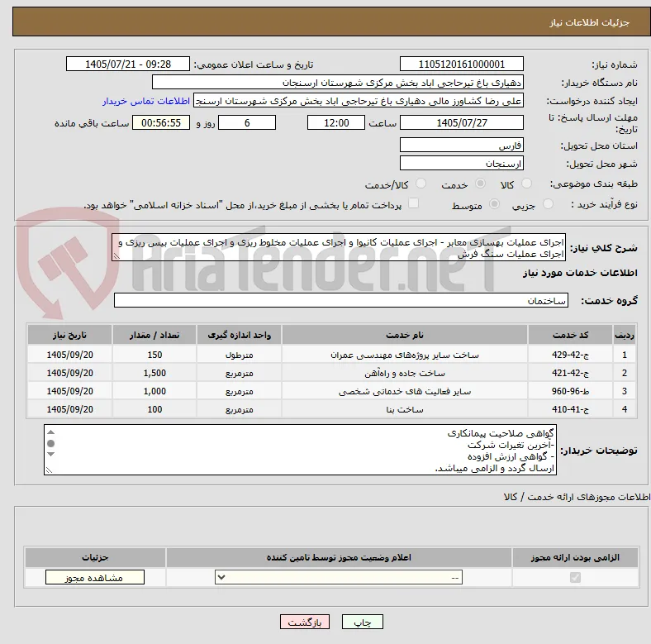Image resolution: width=651 pixels, height=644 pixels.
Task: Click service code ط-96-960
Action: (571, 391)
